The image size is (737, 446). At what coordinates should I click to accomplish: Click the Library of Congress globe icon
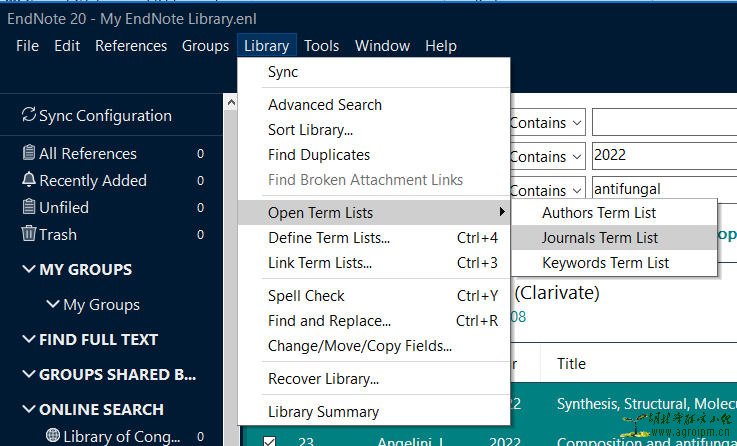53,436
